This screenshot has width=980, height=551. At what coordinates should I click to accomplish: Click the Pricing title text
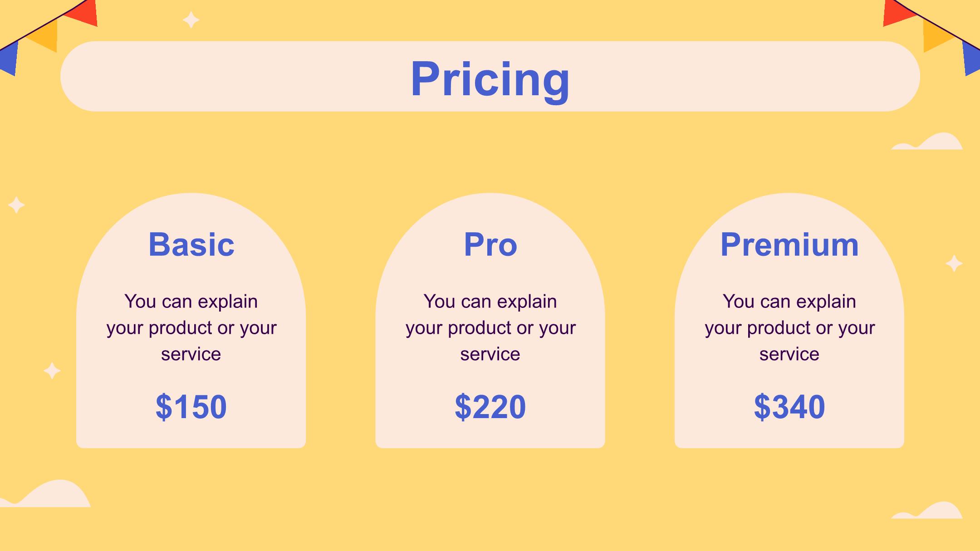click(490, 80)
